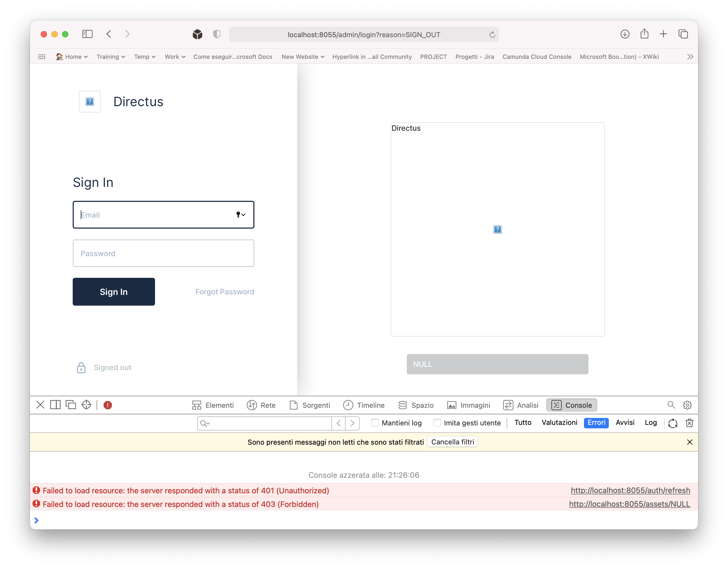Open the localhost auth/refresh error link

[x=630, y=490]
